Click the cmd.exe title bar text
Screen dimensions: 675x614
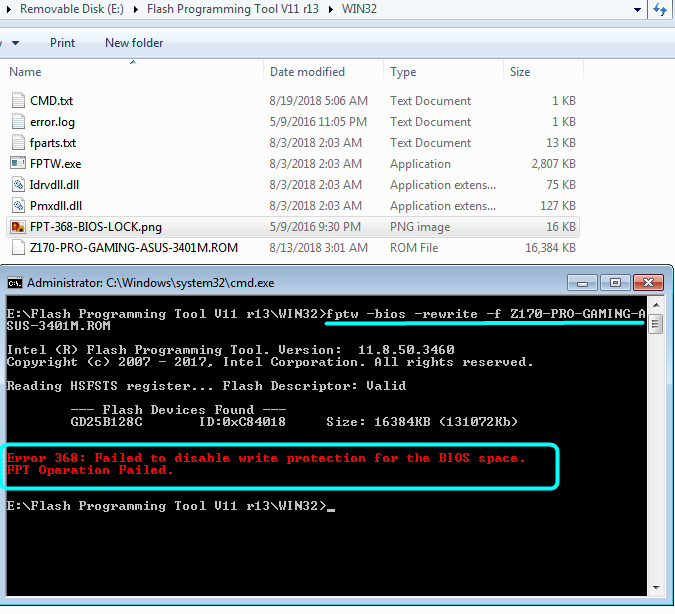coord(151,283)
